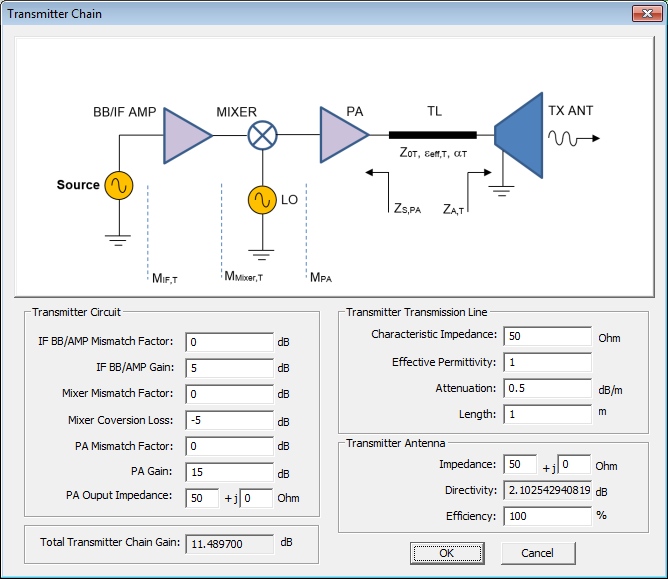Click the black TL transmission line bar
668x579 pixels.
pos(432,135)
